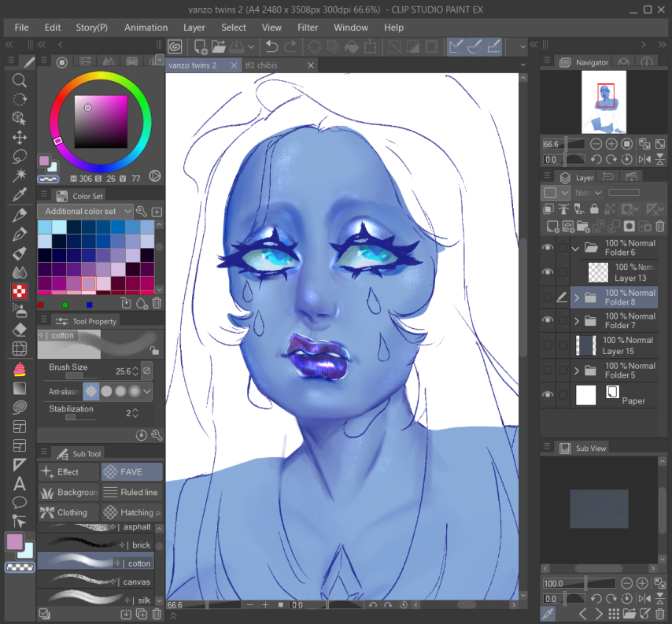Show Layer 15 by clicking its visibility box
The width and height of the screenshot is (672, 624).
548,345
